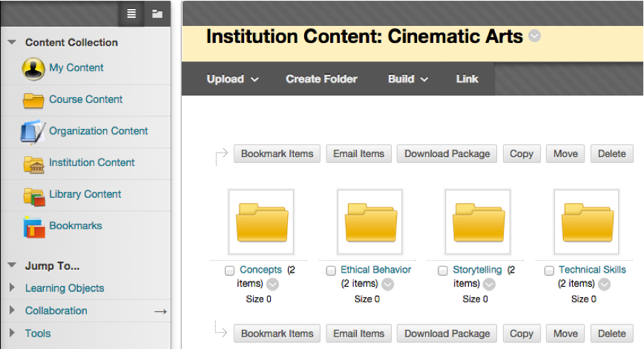Click the Library Content books icon

pos(33,195)
